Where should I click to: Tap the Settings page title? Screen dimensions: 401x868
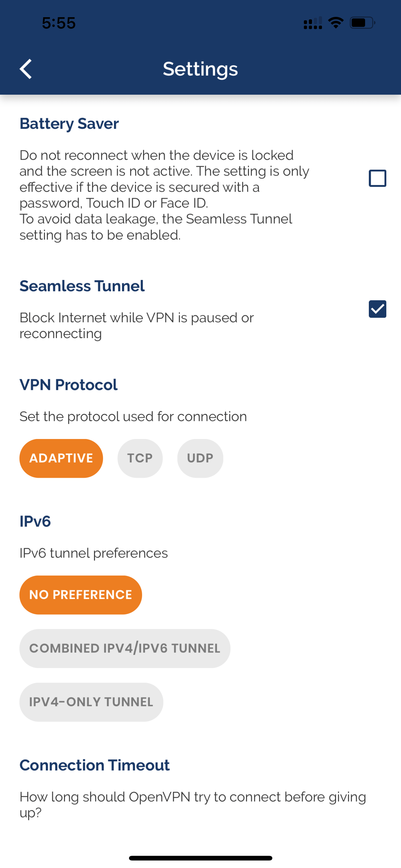[200, 69]
